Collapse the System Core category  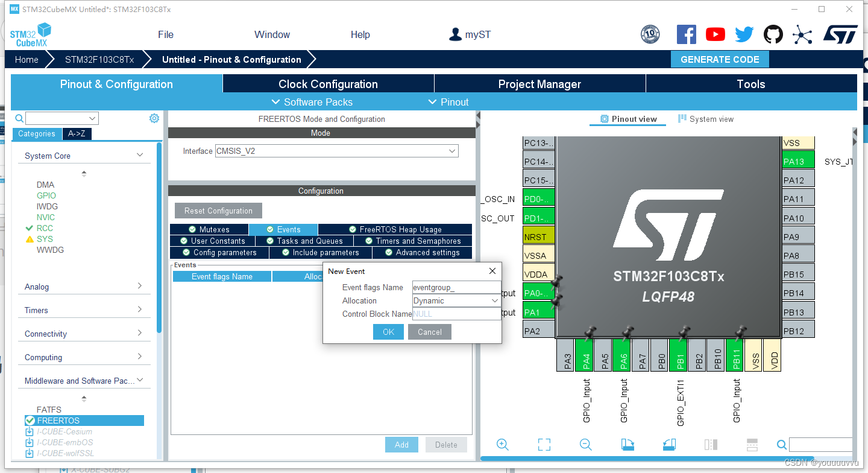point(140,155)
